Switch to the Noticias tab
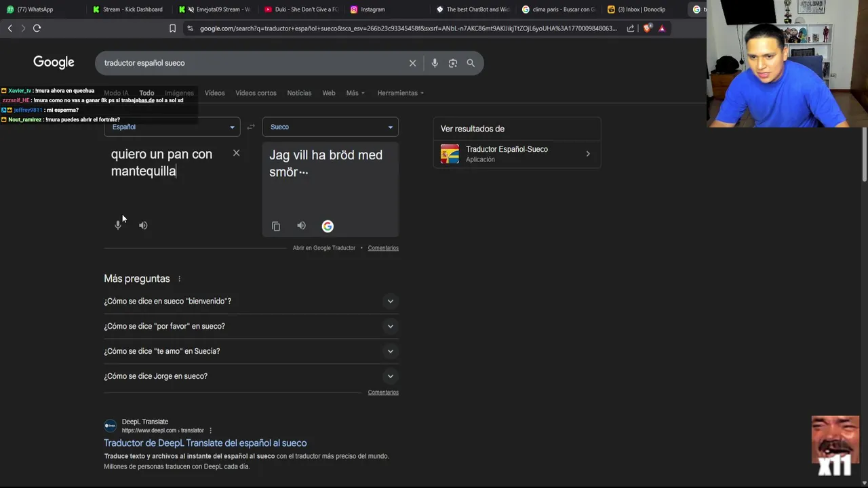 (299, 93)
